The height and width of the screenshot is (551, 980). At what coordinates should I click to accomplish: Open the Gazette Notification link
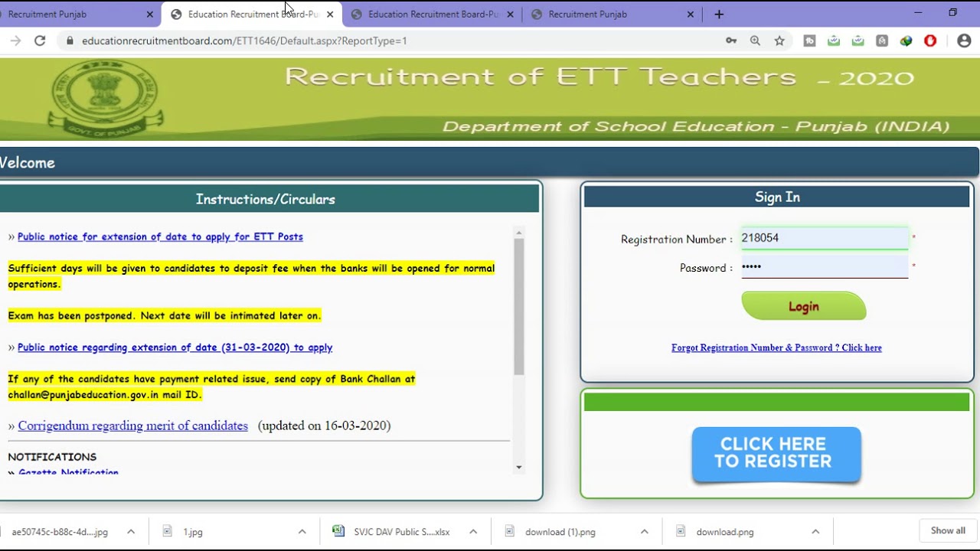pyautogui.click(x=68, y=473)
